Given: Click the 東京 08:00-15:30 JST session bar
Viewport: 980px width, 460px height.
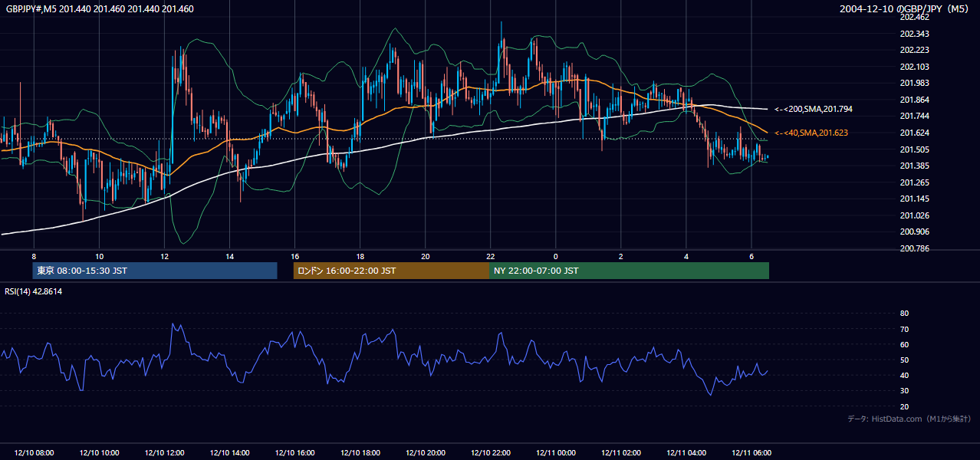Looking at the screenshot, I should [154, 271].
